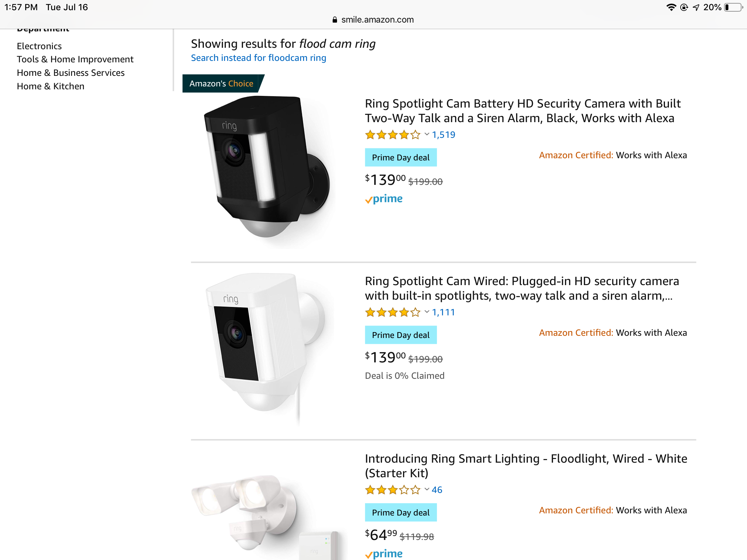This screenshot has height=560, width=747.
Task: Select the Tools & Home Improvement department
Action: click(75, 59)
